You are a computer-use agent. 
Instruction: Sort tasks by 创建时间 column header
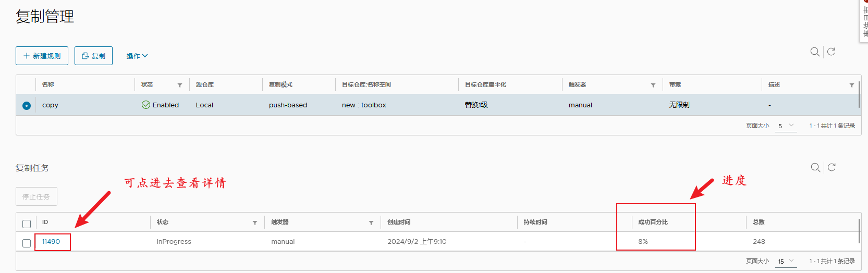pyautogui.click(x=399, y=222)
